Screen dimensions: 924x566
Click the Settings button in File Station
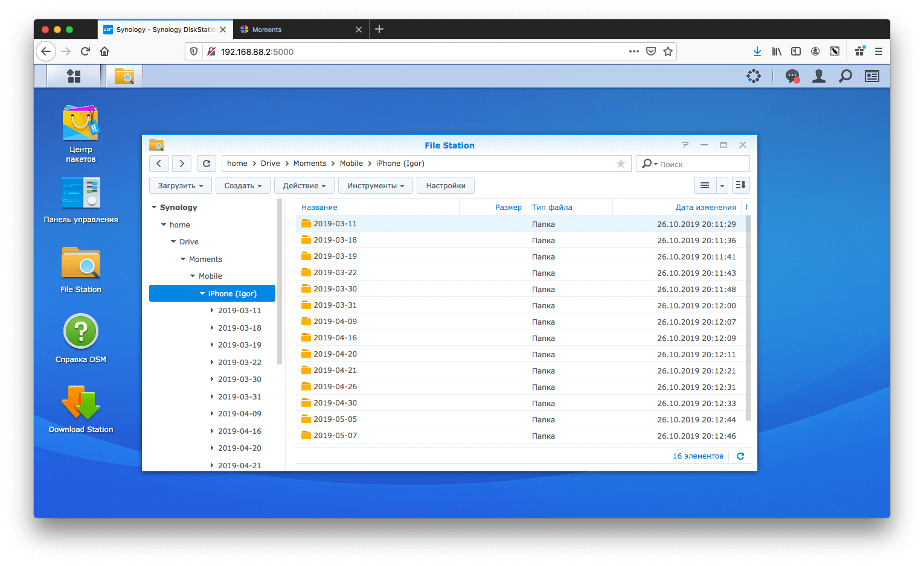445,186
